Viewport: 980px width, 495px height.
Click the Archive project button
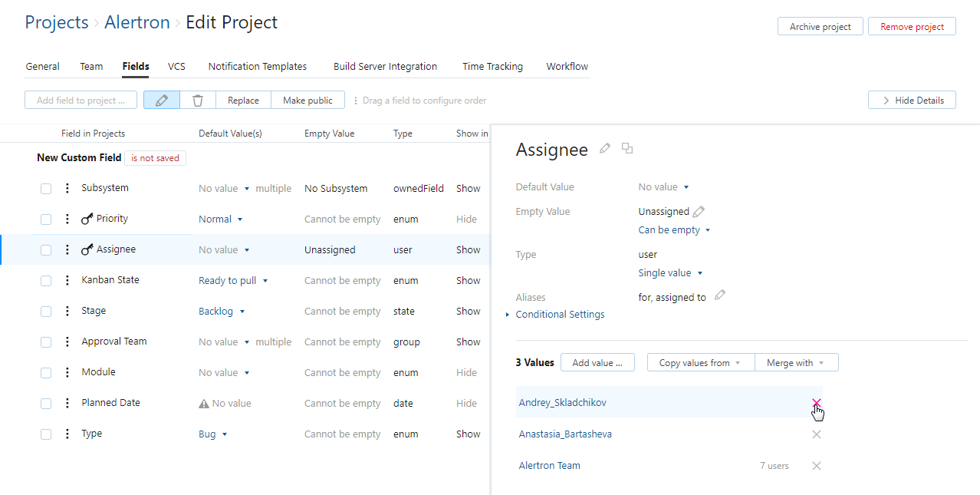tap(820, 26)
